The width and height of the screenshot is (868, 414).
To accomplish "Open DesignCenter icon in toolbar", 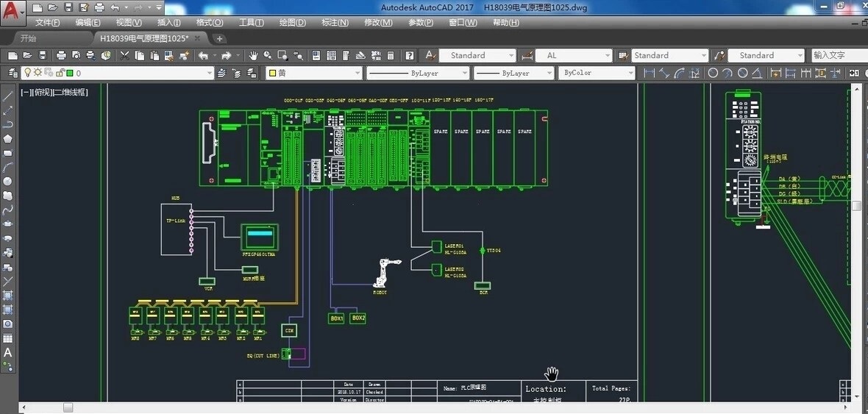I will (332, 55).
